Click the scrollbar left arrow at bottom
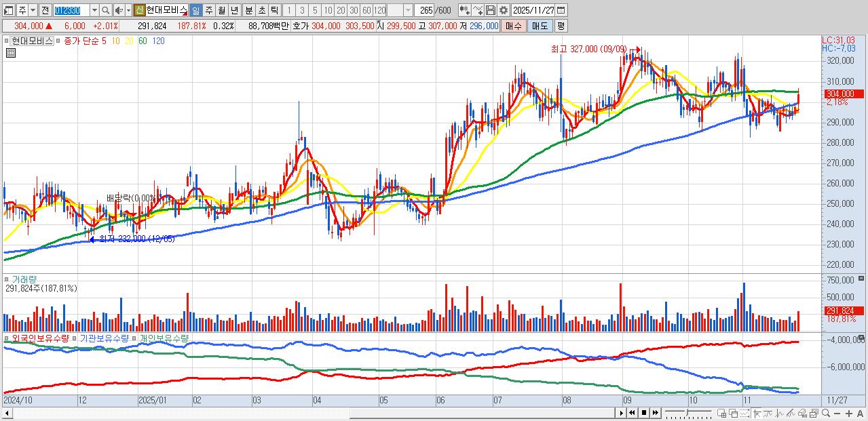 tap(6, 413)
